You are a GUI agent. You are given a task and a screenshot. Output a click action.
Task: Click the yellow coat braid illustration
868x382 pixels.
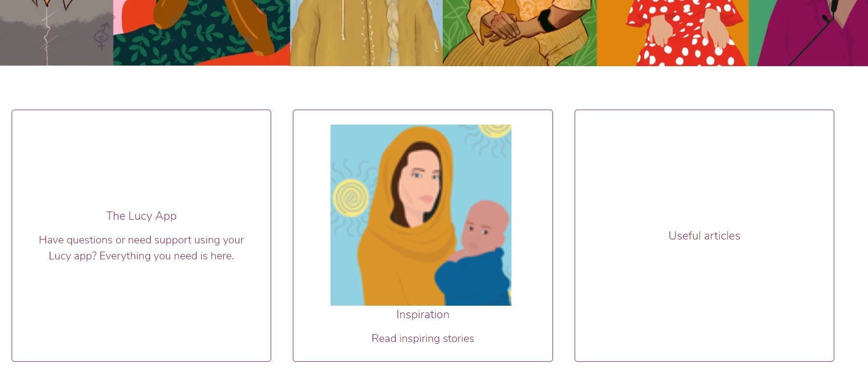pos(366,33)
